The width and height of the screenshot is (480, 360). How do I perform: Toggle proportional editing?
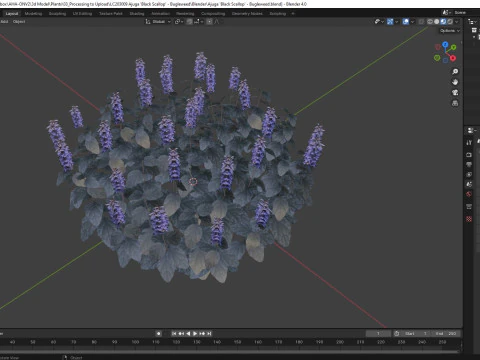coord(209,22)
